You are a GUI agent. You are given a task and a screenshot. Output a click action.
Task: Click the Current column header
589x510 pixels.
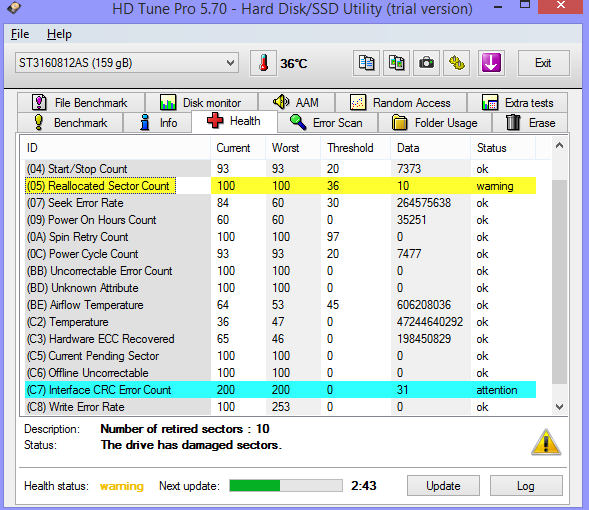click(x=238, y=148)
